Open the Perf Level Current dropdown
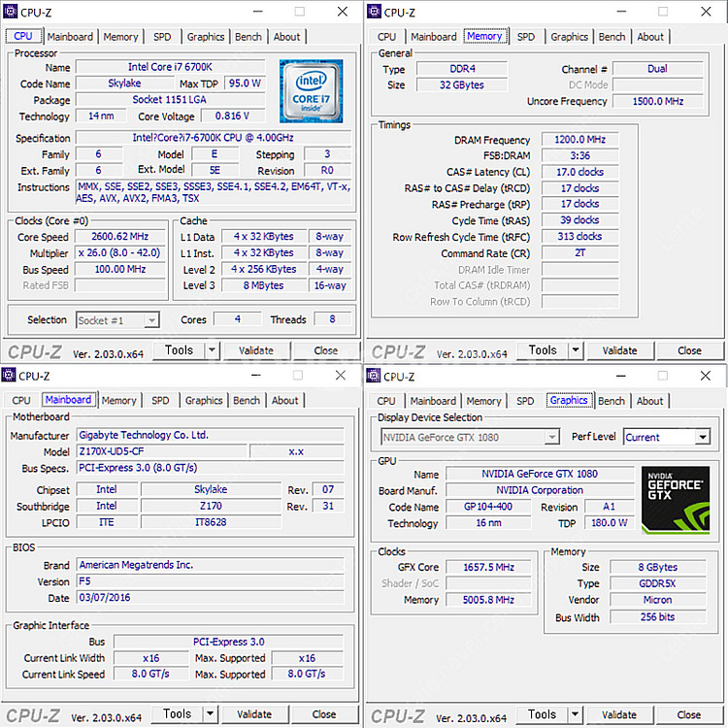 703,437
